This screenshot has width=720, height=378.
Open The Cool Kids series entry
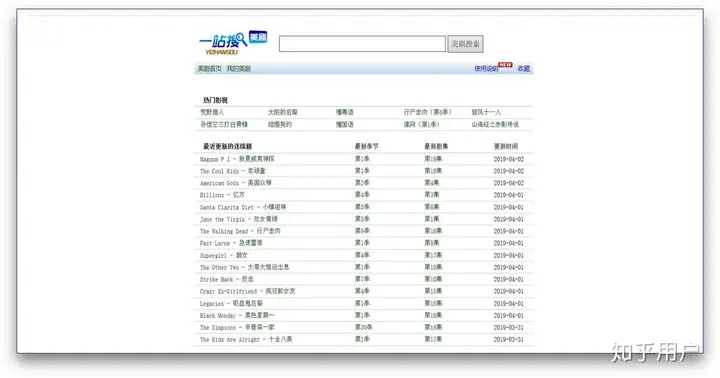(233, 171)
